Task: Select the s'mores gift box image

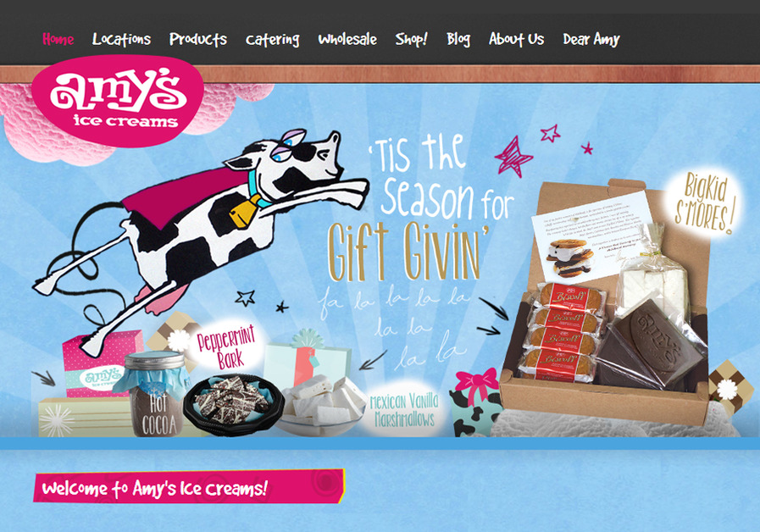Action: coord(604,302)
